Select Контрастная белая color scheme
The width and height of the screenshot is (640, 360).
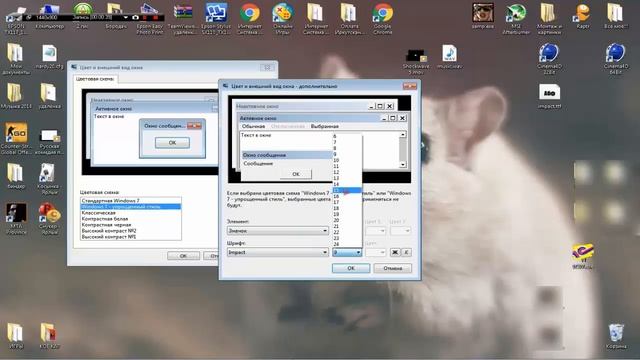[x=131, y=219]
